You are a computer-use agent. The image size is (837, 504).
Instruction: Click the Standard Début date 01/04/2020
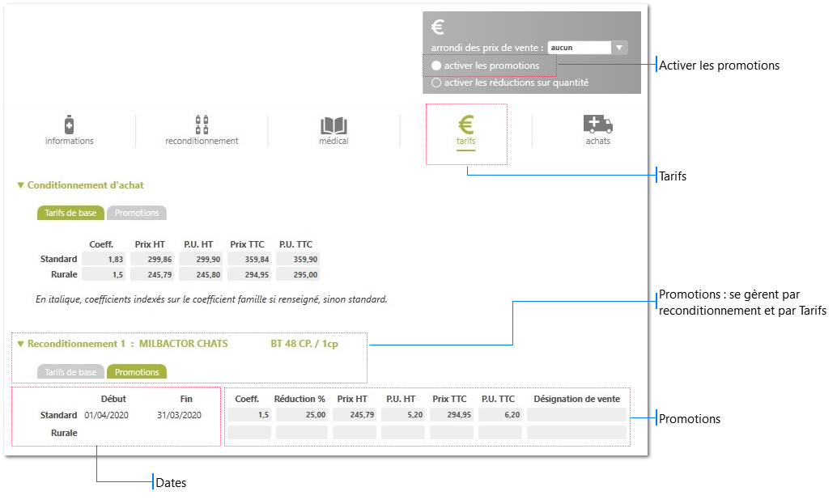tap(106, 415)
